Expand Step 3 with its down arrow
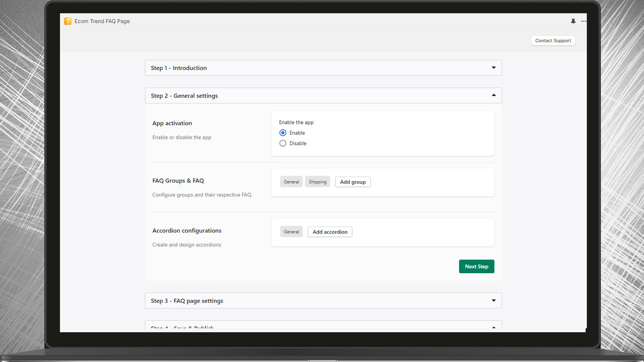This screenshot has width=644, height=362. point(493,300)
